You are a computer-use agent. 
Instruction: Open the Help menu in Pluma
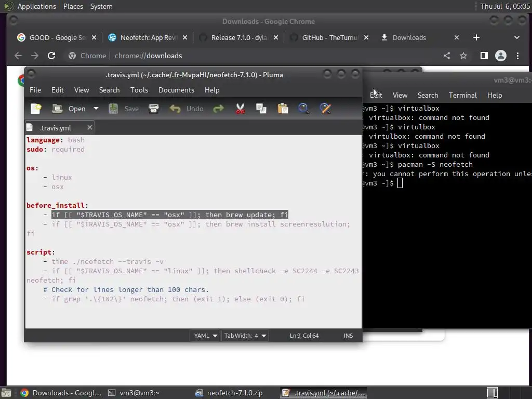(212, 90)
